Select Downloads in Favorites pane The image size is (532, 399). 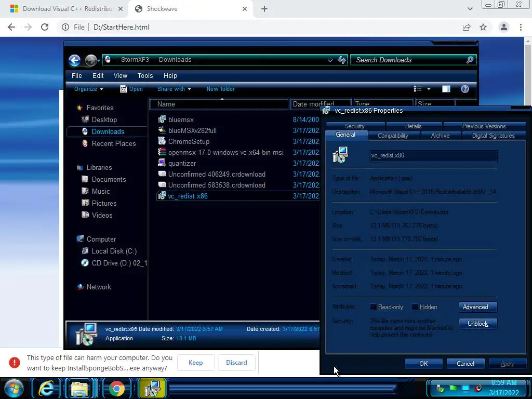(x=108, y=131)
